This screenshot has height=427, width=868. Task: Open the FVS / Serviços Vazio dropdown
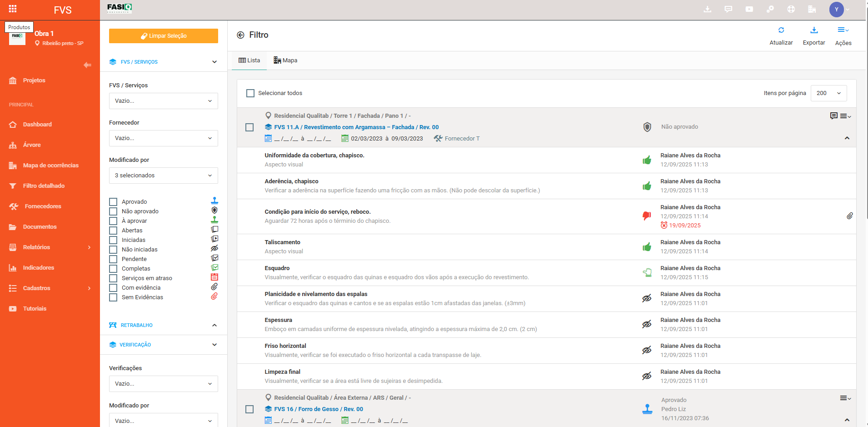(164, 101)
